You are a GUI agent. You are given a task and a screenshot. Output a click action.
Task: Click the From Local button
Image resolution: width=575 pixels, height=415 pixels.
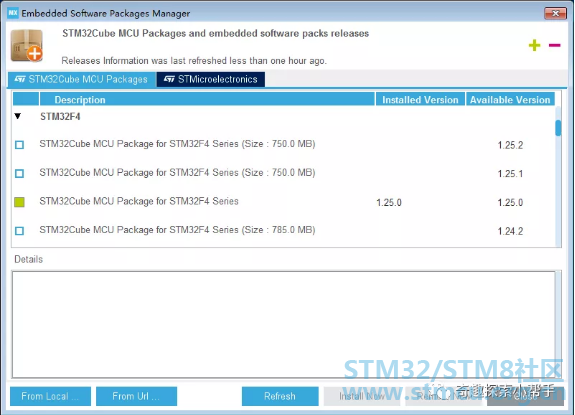(50, 396)
